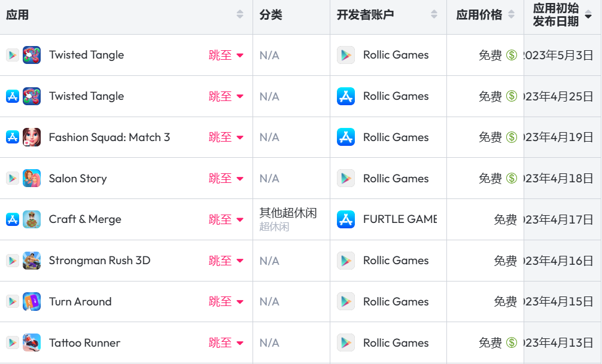Click the Tattoo Runner app icon thumbnail
Viewport: 602px width, 364px height.
click(x=32, y=342)
